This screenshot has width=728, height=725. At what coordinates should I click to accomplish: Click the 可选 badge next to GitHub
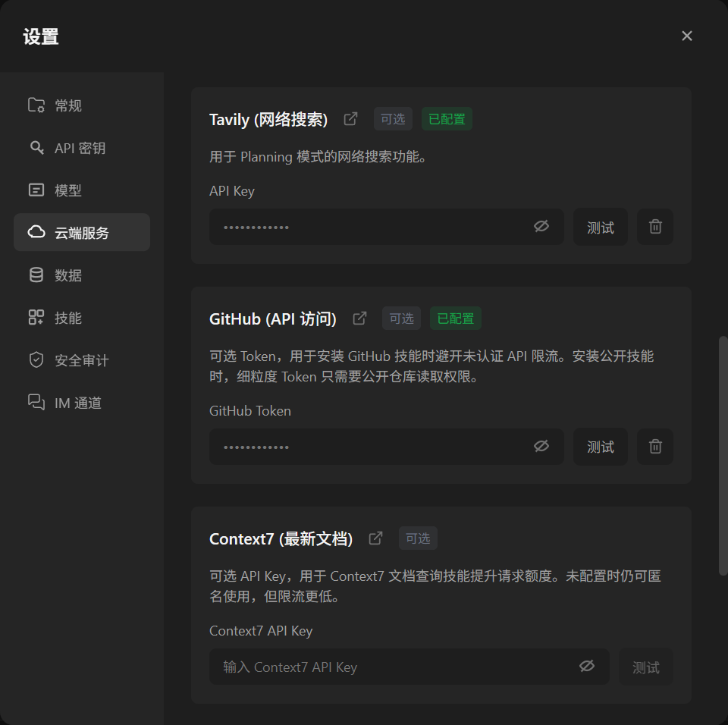tap(401, 319)
